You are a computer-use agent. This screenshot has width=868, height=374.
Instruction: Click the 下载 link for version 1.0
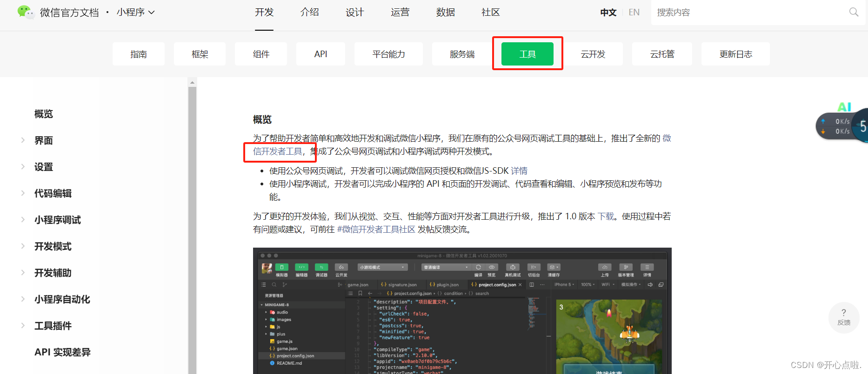click(x=606, y=217)
